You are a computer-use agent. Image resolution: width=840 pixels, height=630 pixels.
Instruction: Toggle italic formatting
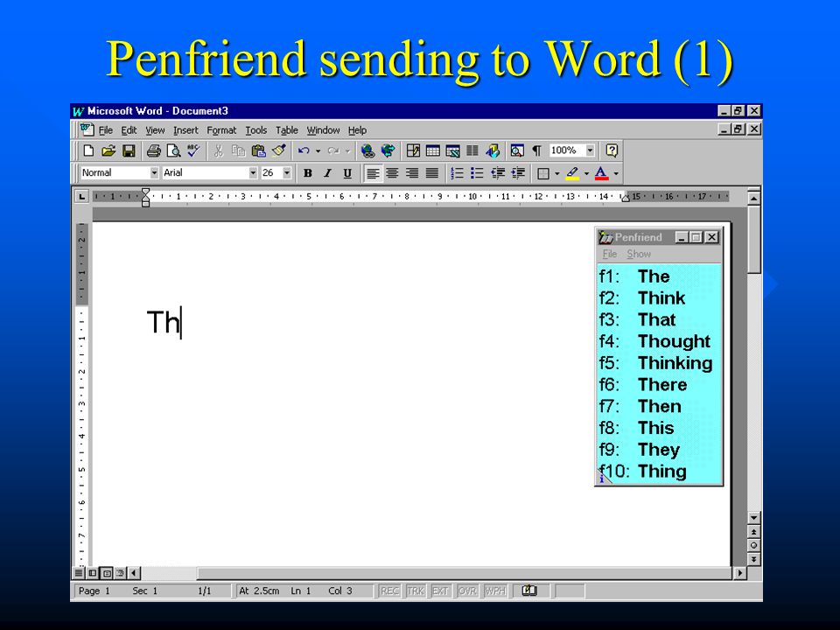point(327,173)
